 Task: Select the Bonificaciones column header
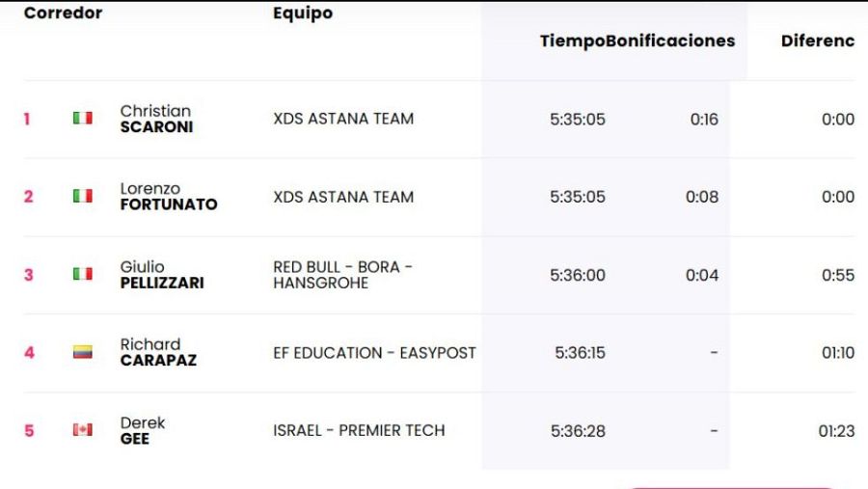pyautogui.click(x=671, y=41)
